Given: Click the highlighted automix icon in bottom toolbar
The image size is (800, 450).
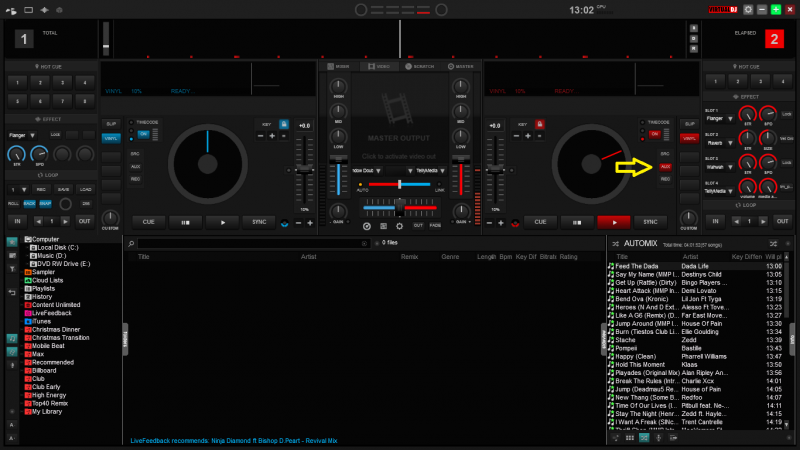Looking at the screenshot, I should (x=644, y=438).
